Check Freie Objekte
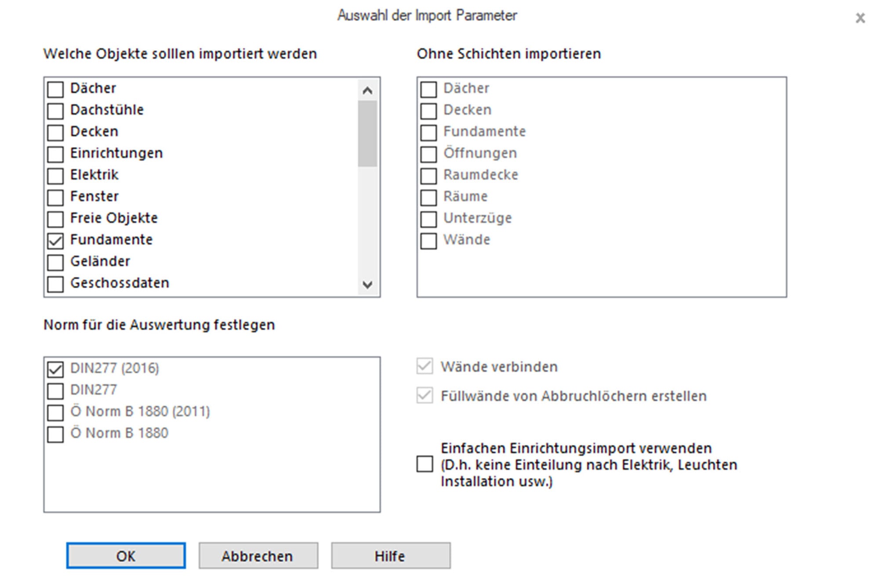 click(54, 218)
